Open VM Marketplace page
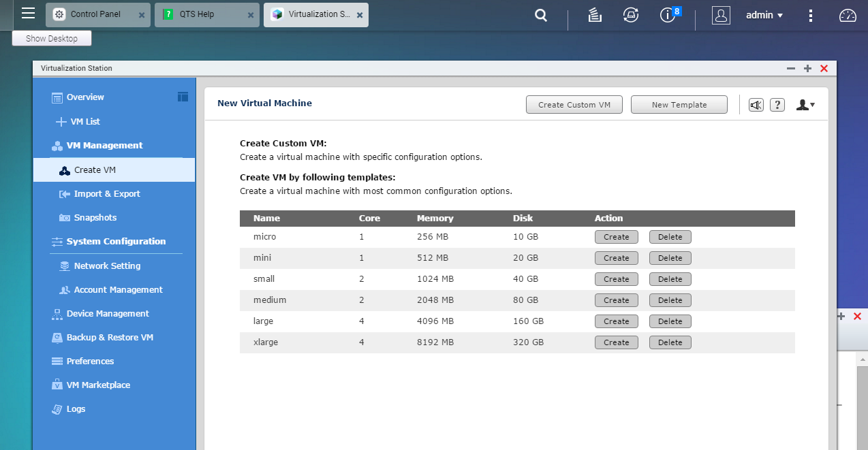Viewport: 868px width, 450px height. (x=98, y=385)
